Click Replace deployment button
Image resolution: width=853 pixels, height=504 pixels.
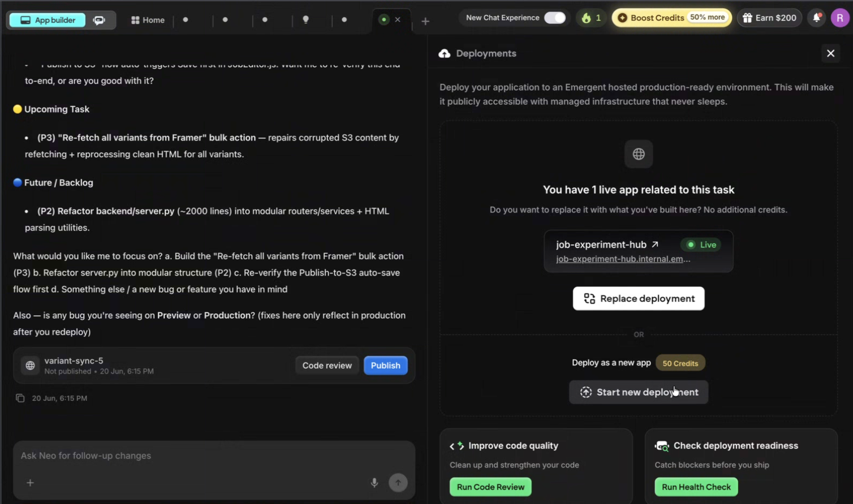[x=638, y=298]
